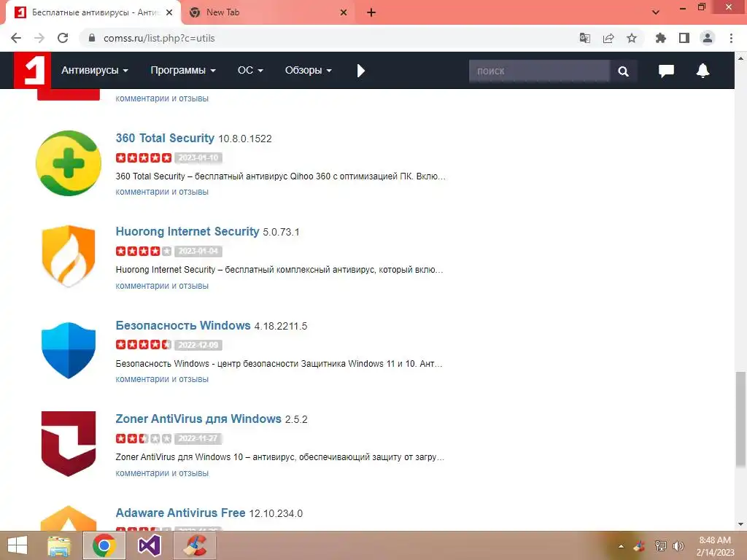This screenshot has height=560, width=747.
Task: Open the site comments chat icon
Action: coord(666,71)
